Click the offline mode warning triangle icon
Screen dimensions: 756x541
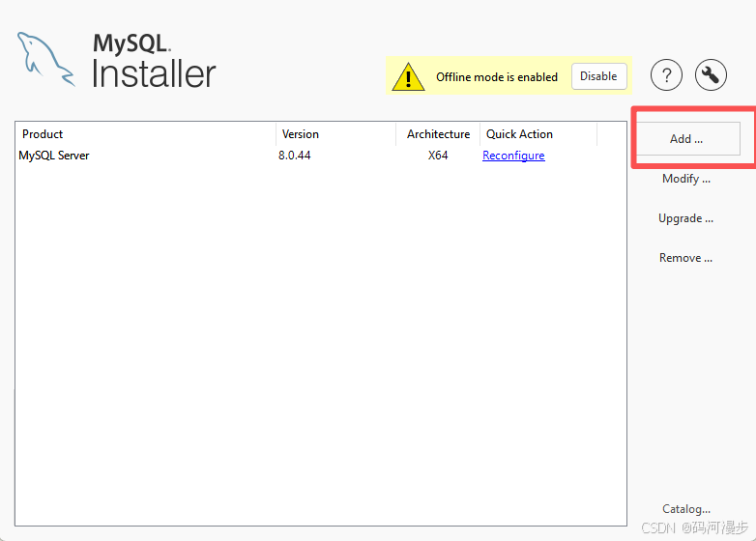tap(408, 77)
